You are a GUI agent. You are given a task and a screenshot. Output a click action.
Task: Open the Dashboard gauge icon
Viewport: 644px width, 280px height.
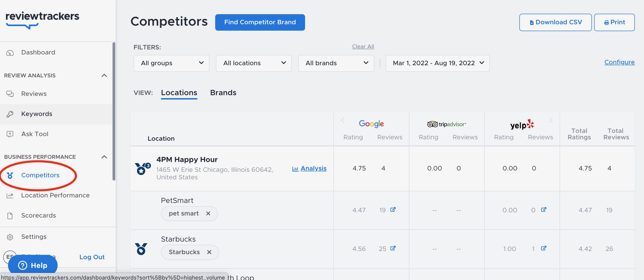coord(10,53)
